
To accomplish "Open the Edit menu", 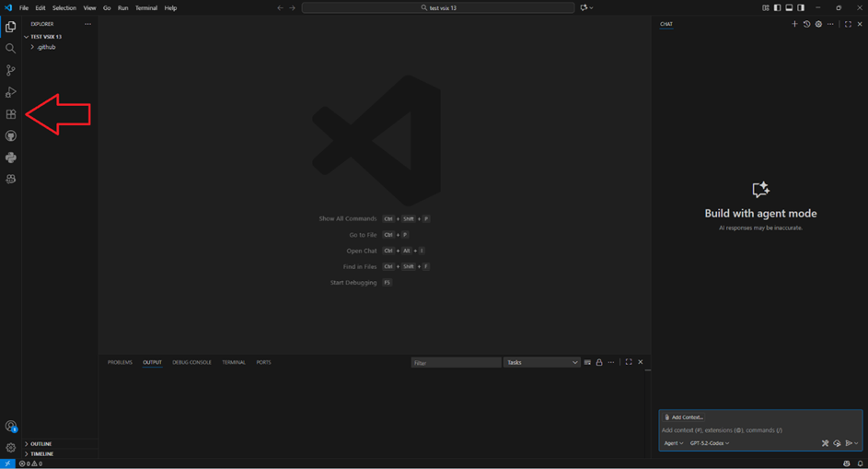I will [x=41, y=7].
